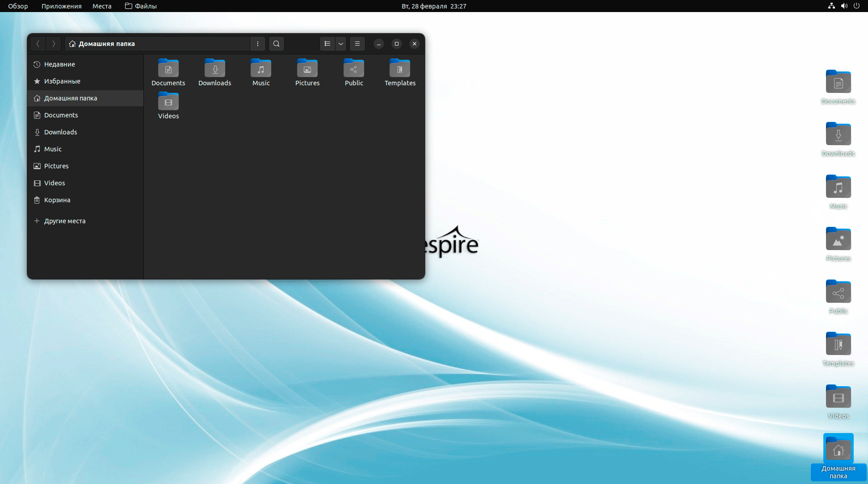This screenshot has width=868, height=484.
Task: Open Корзина in the sidebar
Action: (57, 200)
